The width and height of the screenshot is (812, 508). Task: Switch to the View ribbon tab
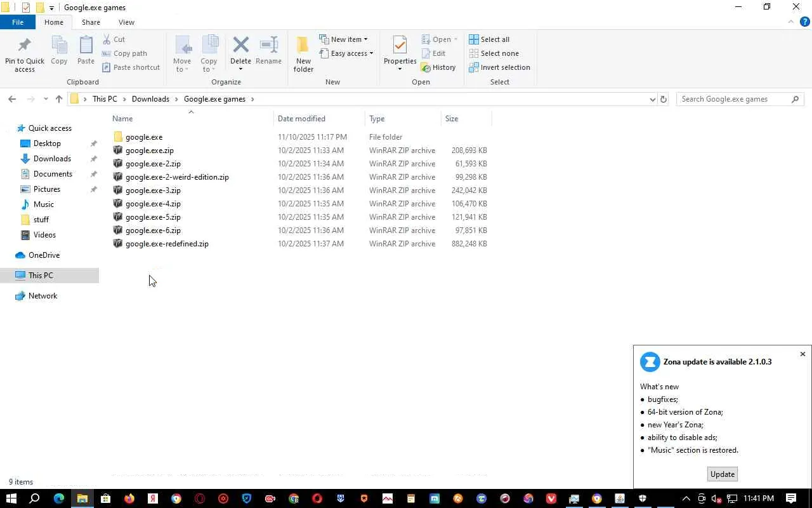point(126,22)
